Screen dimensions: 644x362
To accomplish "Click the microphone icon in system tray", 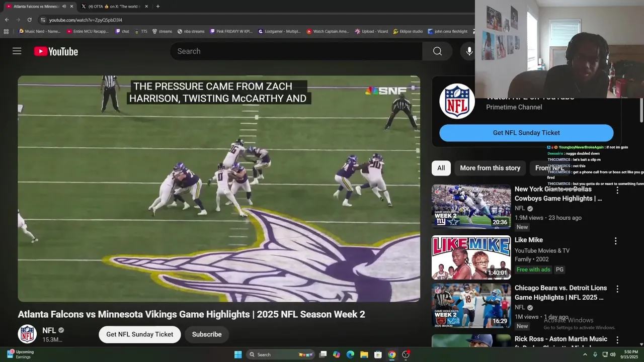I will point(595,354).
